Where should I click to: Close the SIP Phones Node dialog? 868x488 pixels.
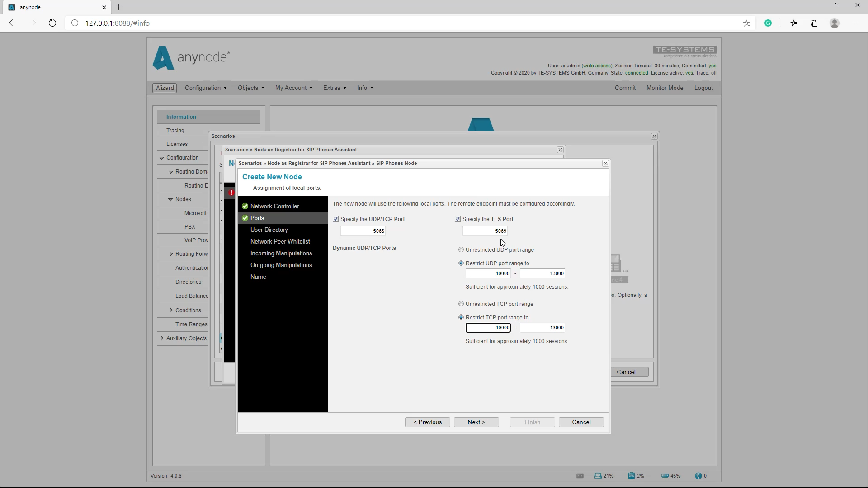click(x=605, y=163)
